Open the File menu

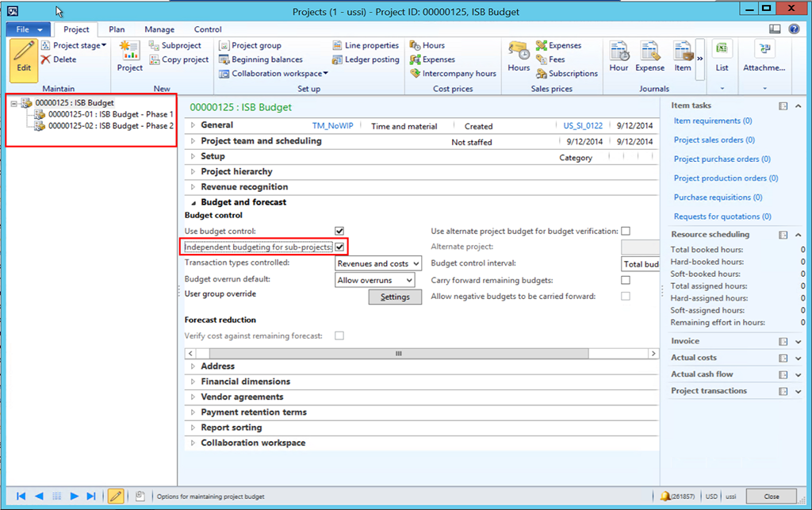coord(25,29)
